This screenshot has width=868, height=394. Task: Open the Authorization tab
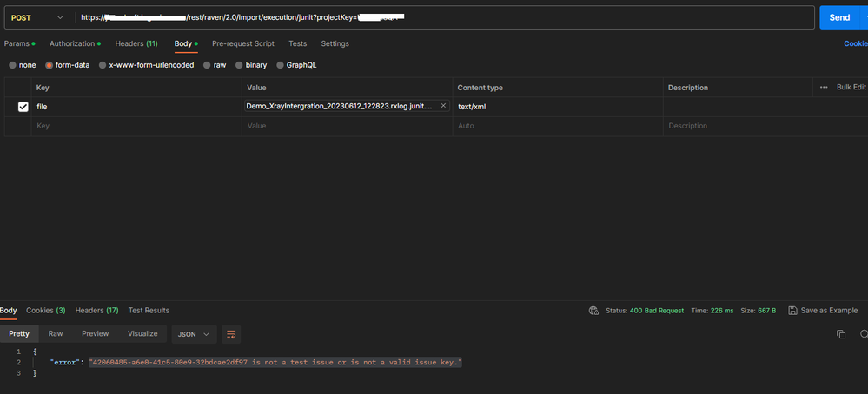(75, 43)
